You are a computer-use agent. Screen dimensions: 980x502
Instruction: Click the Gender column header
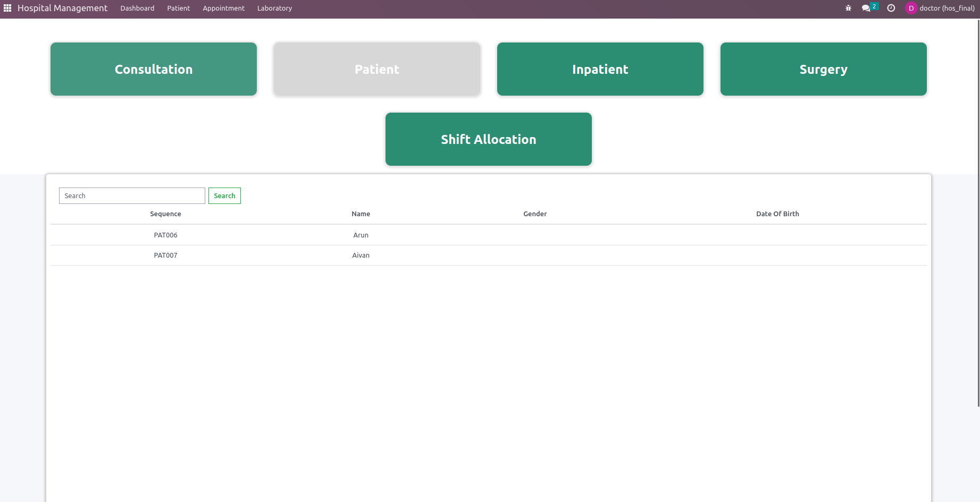[535, 214]
